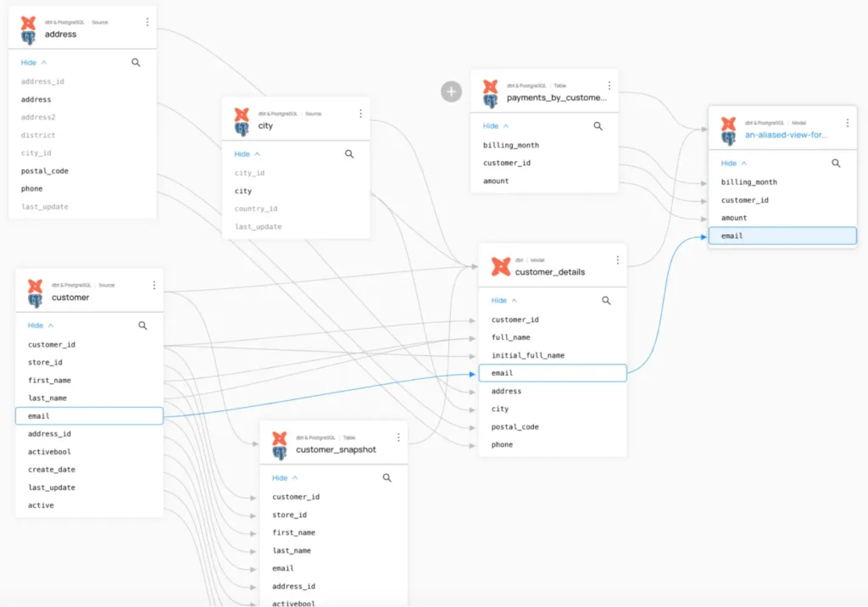Open the an-aliased-view-for... title link
Screen dimensions: 868x607
(x=786, y=135)
